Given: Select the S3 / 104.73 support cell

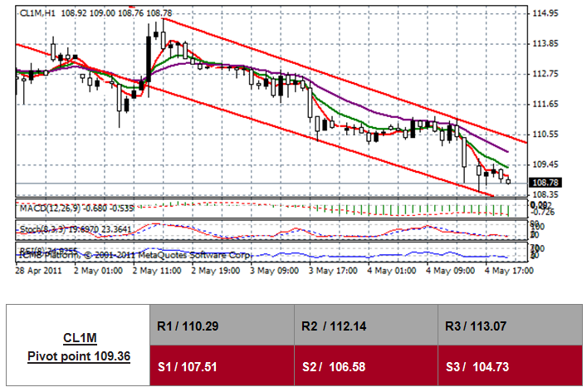Looking at the screenshot, I should [511, 365].
